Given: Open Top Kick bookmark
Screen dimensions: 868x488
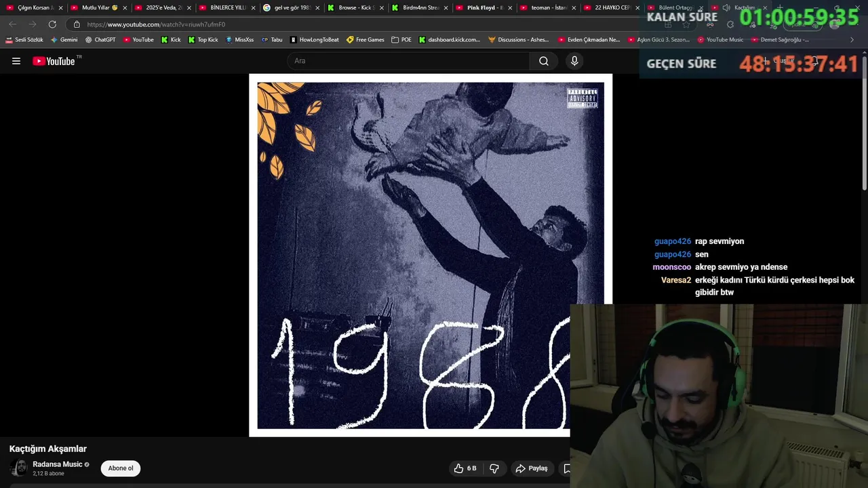Looking at the screenshot, I should [203, 40].
